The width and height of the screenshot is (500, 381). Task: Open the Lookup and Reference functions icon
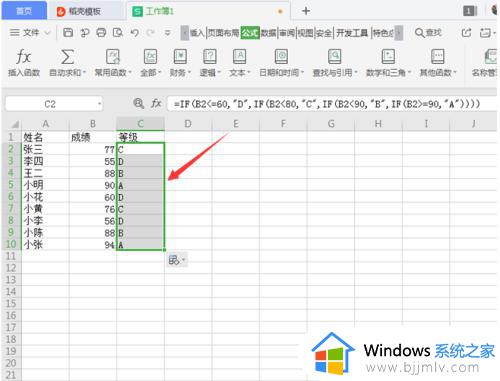[x=334, y=57]
